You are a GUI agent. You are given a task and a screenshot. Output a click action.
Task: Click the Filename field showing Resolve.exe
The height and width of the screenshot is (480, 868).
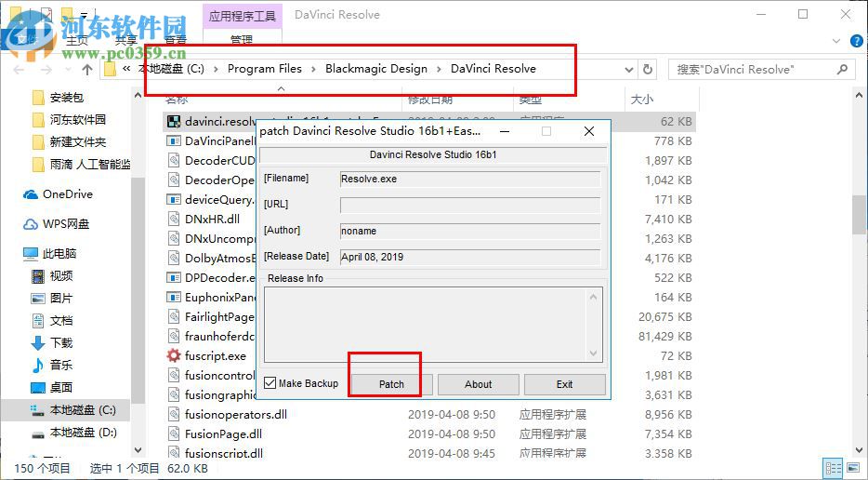click(x=470, y=179)
